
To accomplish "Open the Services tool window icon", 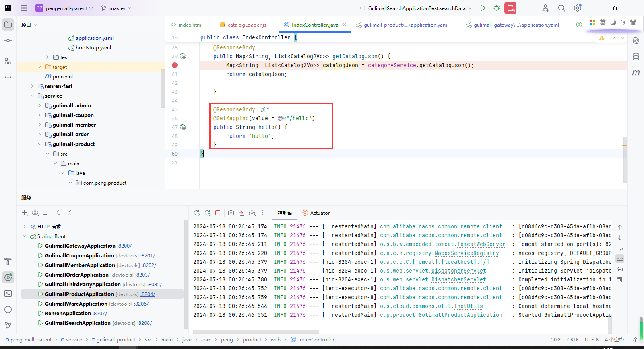I will 8,277.
